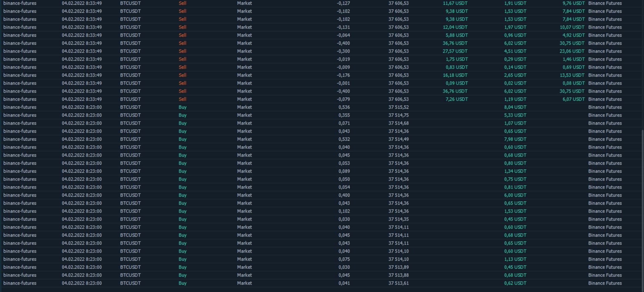Image resolution: width=644 pixels, height=292 pixels.
Task: Click the net value 9,76 USDT
Action: [574, 3]
